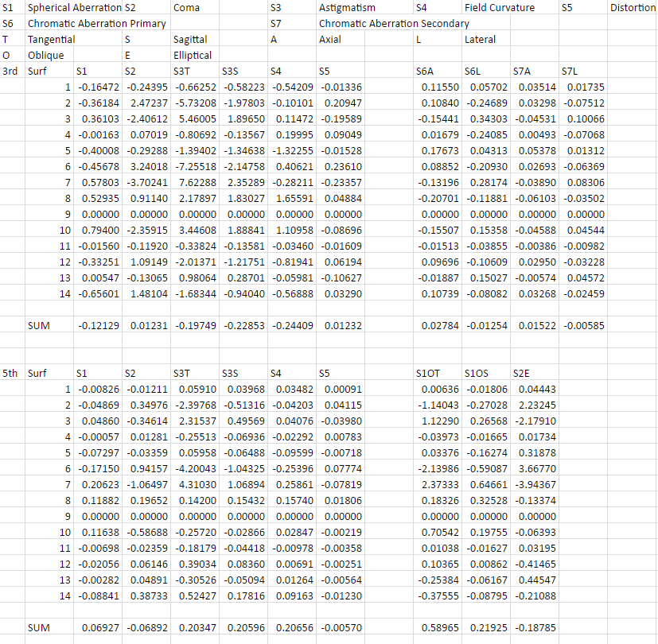Select cell with value 0.98064
This screenshot has height=644, width=658.
tap(195, 278)
